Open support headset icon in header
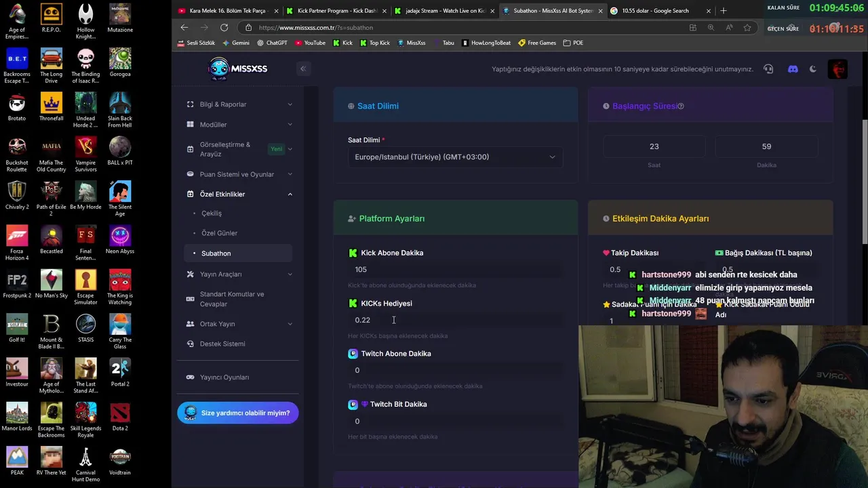Screen dimensions: 868x488 (x=768, y=68)
